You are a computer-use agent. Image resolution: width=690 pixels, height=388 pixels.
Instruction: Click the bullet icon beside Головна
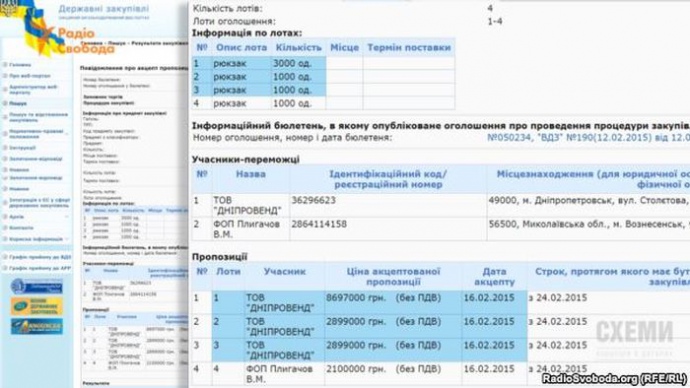point(5,65)
